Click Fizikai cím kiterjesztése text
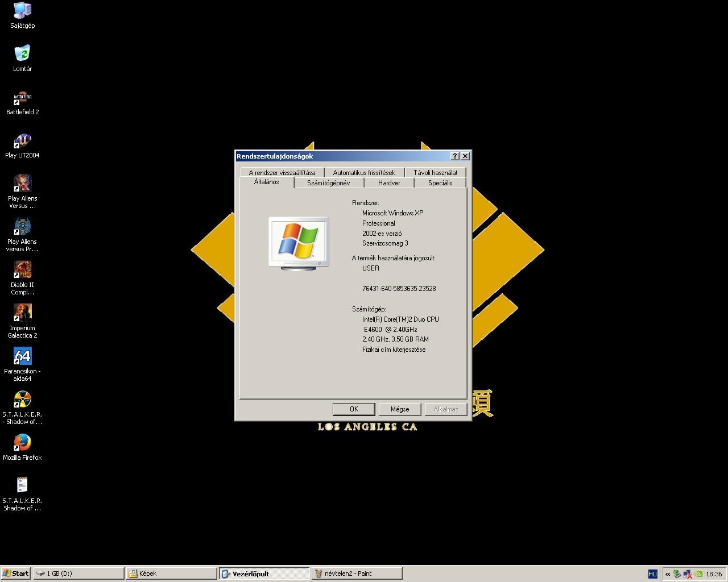This screenshot has width=728, height=582. coord(394,350)
